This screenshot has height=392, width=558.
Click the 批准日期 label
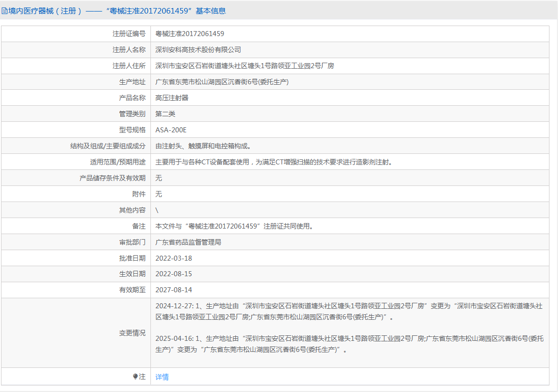click(132, 258)
